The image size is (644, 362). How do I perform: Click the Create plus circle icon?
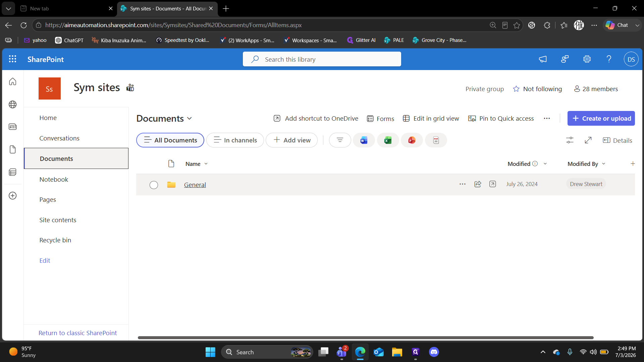(x=13, y=196)
